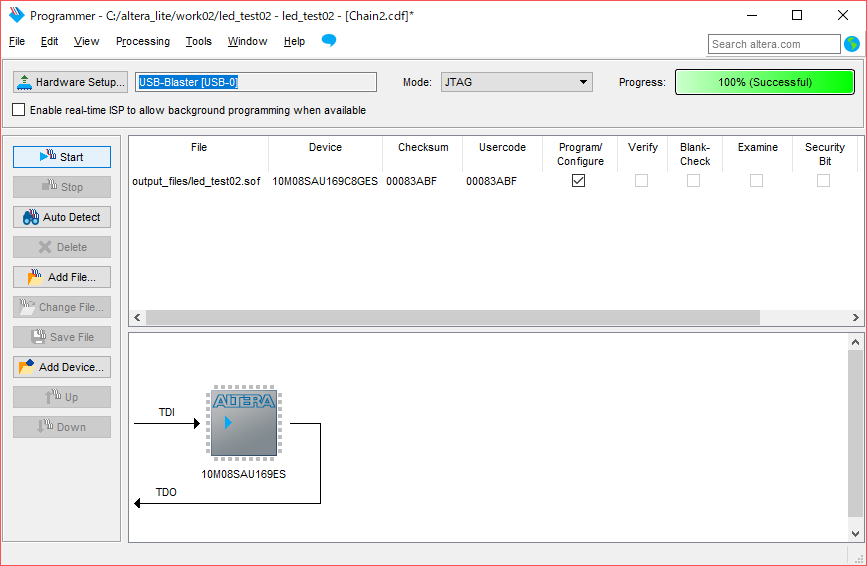The image size is (867, 566).
Task: Open the Tools menu
Action: 198,41
